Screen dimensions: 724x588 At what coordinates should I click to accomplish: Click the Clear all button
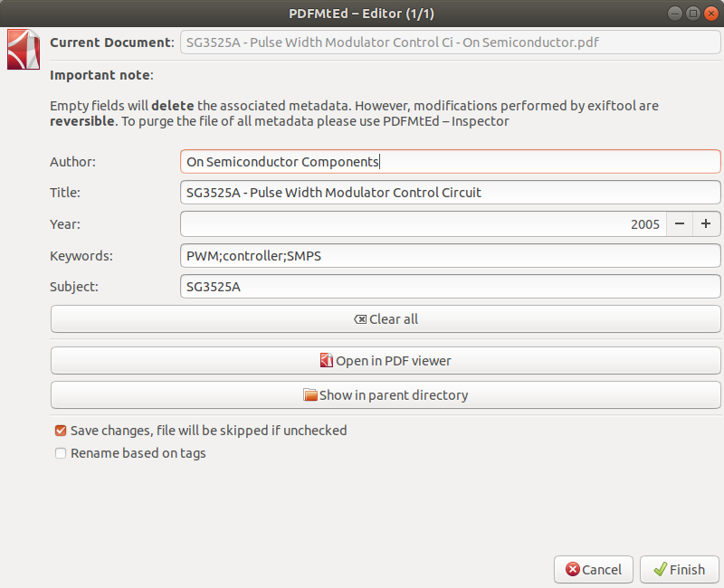click(386, 318)
